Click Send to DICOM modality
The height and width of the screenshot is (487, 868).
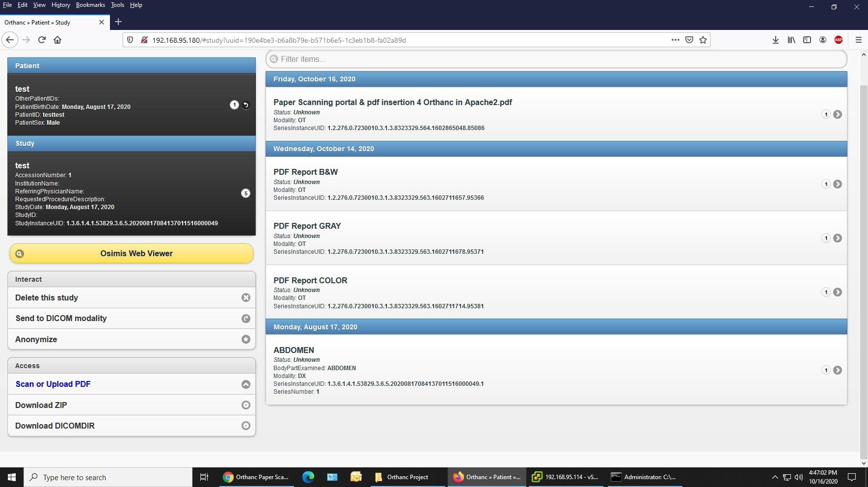click(132, 318)
